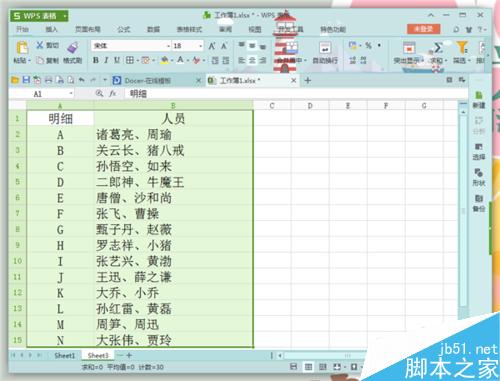Open the font name dropdown
This screenshot has width=500, height=381.
point(168,46)
